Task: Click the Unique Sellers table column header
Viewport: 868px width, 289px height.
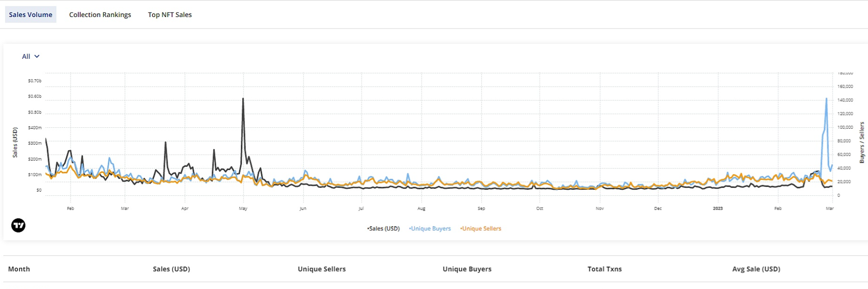Action: click(322, 269)
